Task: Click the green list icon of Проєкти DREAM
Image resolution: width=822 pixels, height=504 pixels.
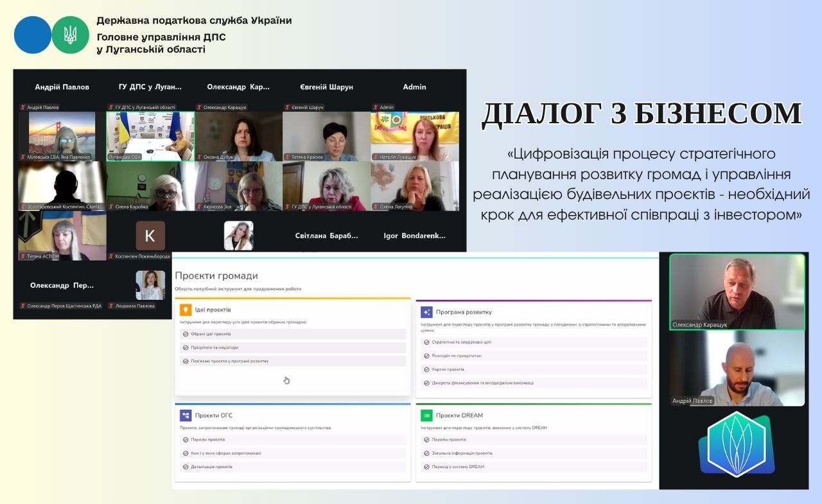Action: tap(426, 415)
